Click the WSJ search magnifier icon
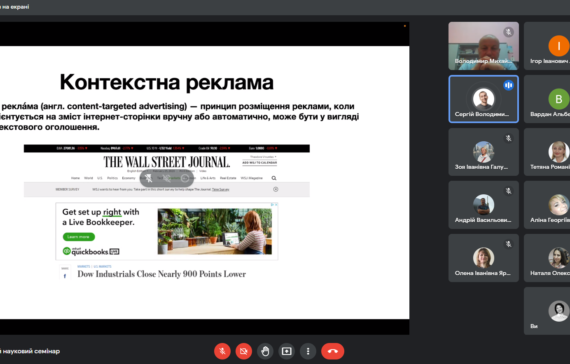This screenshot has height=364, width=570. (x=274, y=178)
